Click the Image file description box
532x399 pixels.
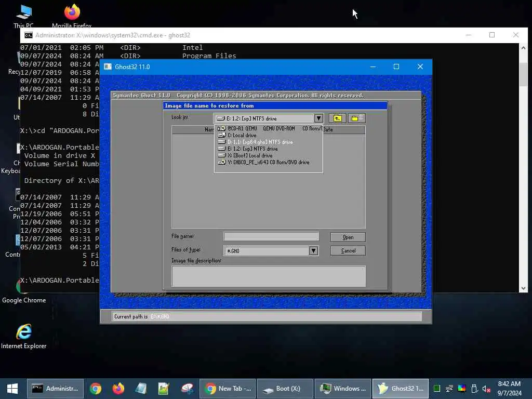[269, 276]
